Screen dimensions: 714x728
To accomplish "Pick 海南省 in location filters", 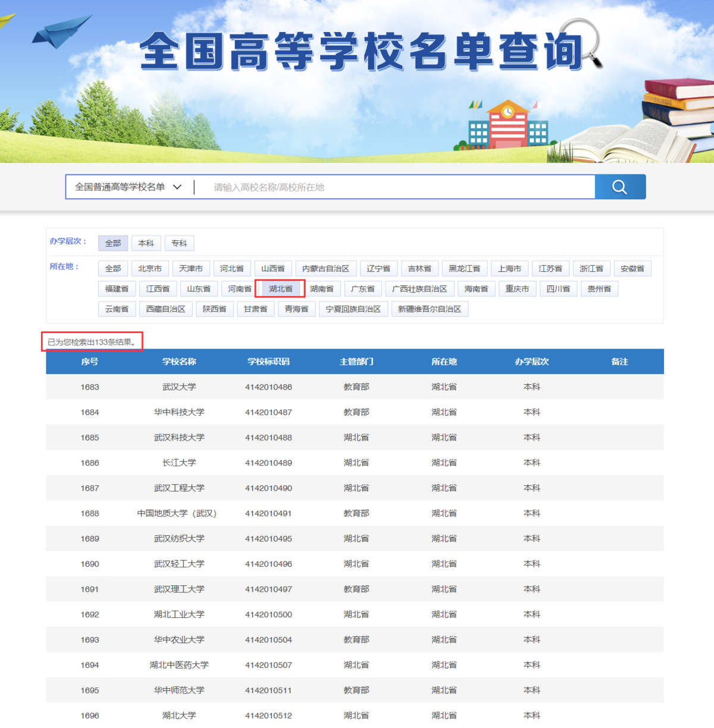I will point(477,289).
